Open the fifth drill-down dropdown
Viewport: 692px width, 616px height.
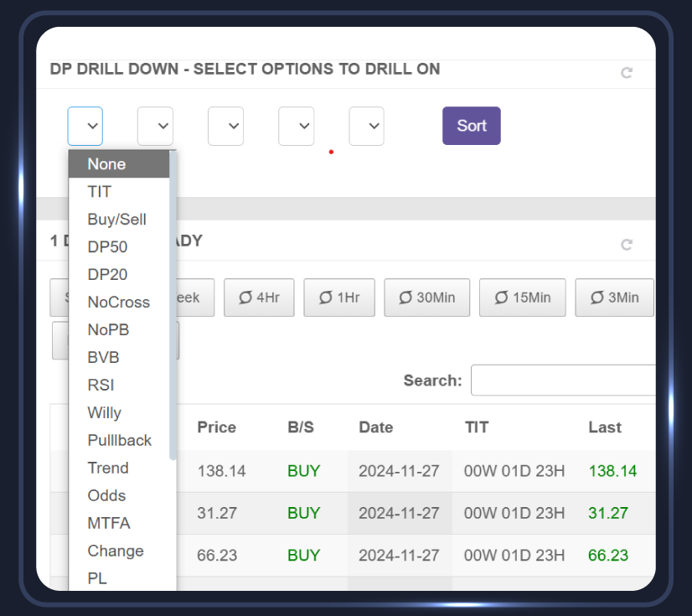coord(366,126)
